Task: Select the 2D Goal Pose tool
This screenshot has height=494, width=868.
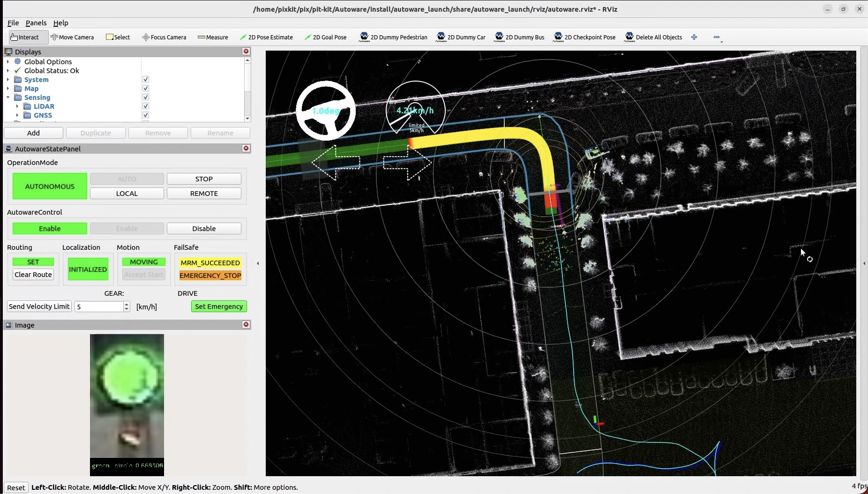Action: tap(326, 37)
